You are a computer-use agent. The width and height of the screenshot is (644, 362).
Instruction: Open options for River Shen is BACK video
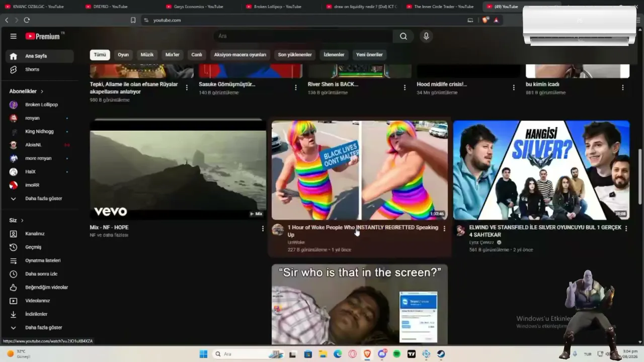tap(405, 87)
